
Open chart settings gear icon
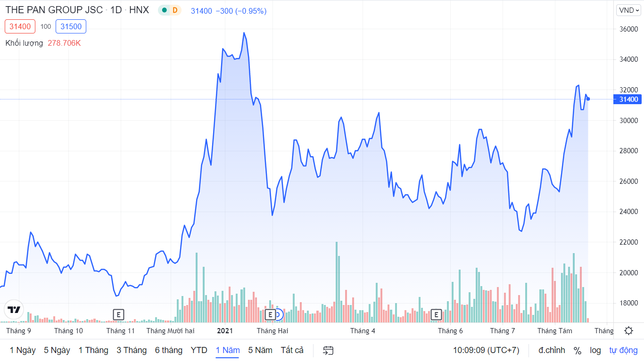628,330
